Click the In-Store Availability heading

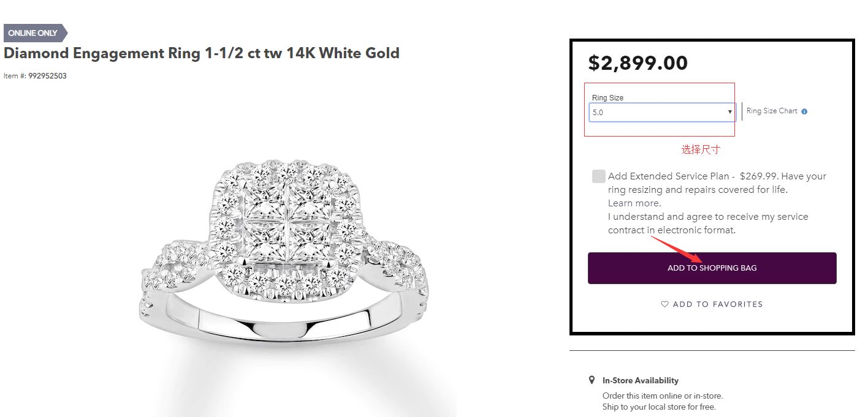640,380
